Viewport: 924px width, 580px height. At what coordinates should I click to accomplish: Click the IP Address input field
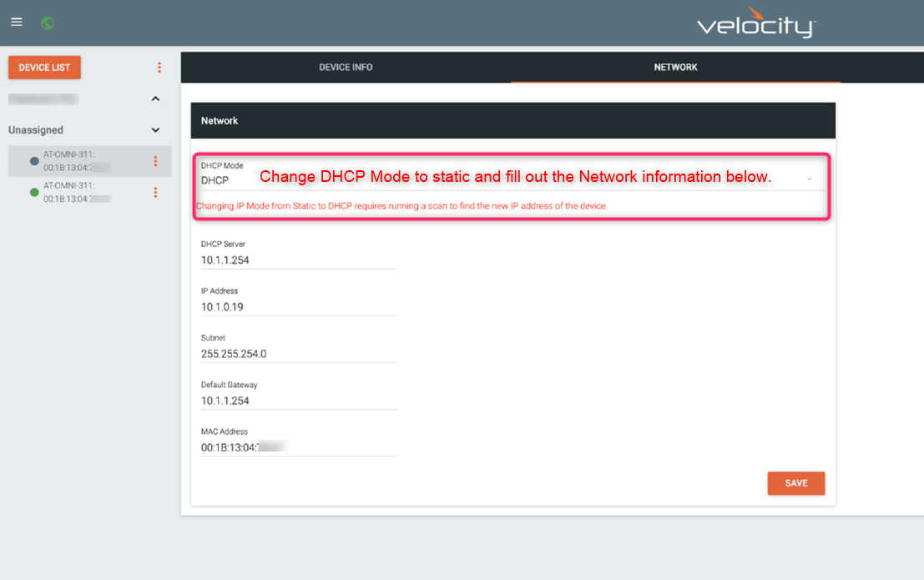tap(298, 307)
